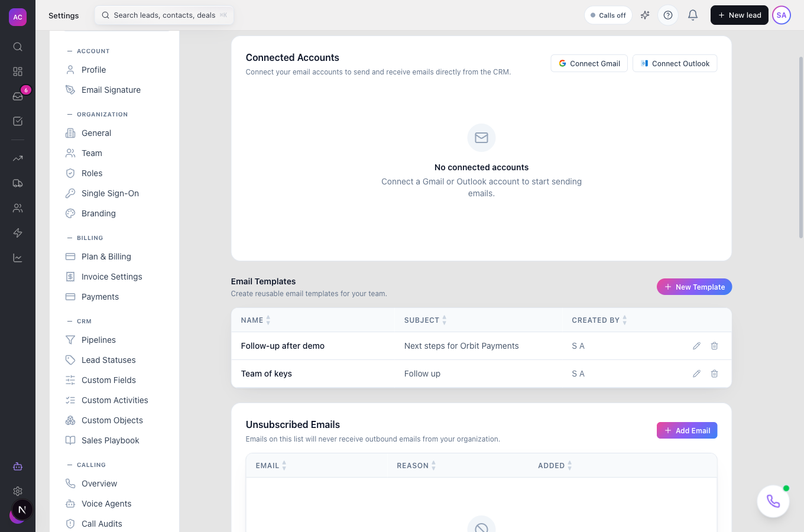Screen dimensions: 804x532
Task: Open the contacts people icon in left rail
Action: [18, 208]
